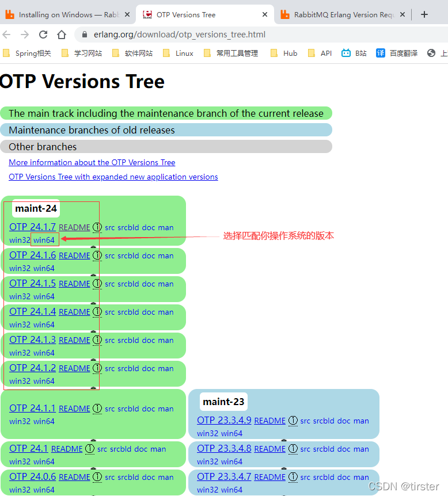Viewport: 448px width, 496px height.
Task: Open More information about OTP Versions Tree
Action: coord(92,163)
